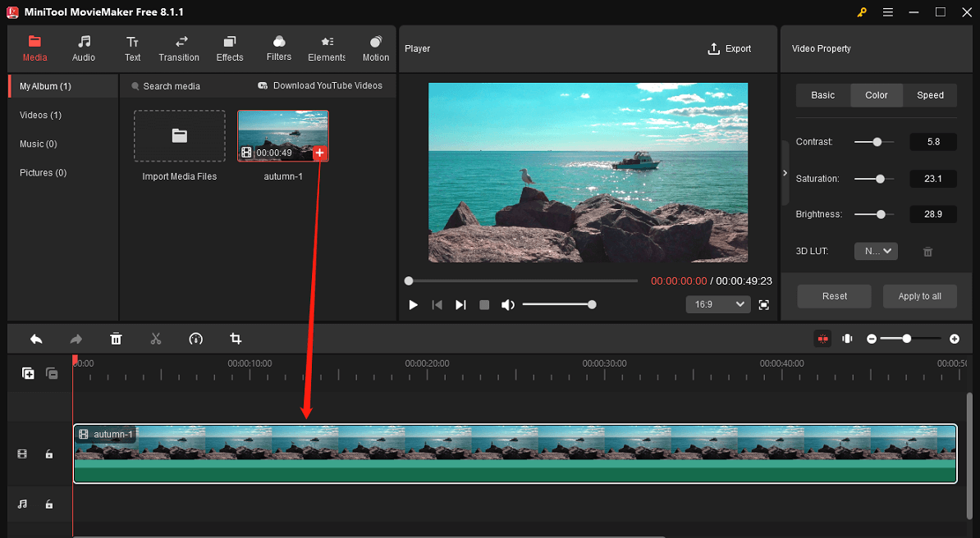
Task: Click the Contrast value field 5.8
Action: 933,142
